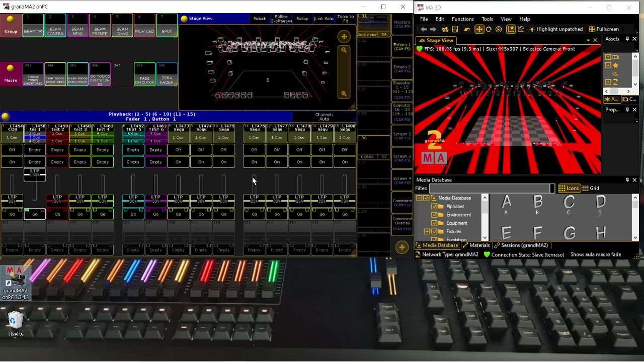
Task: Run the ZERA FADER macro
Action: (167, 74)
